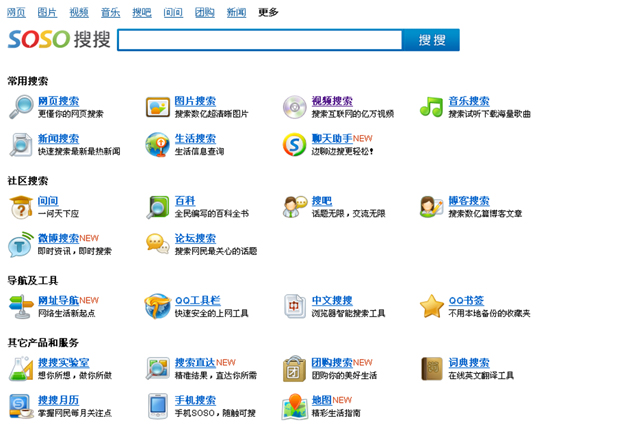
Task: Click the mobile phone icon for 手机搜索
Action: (x=158, y=406)
